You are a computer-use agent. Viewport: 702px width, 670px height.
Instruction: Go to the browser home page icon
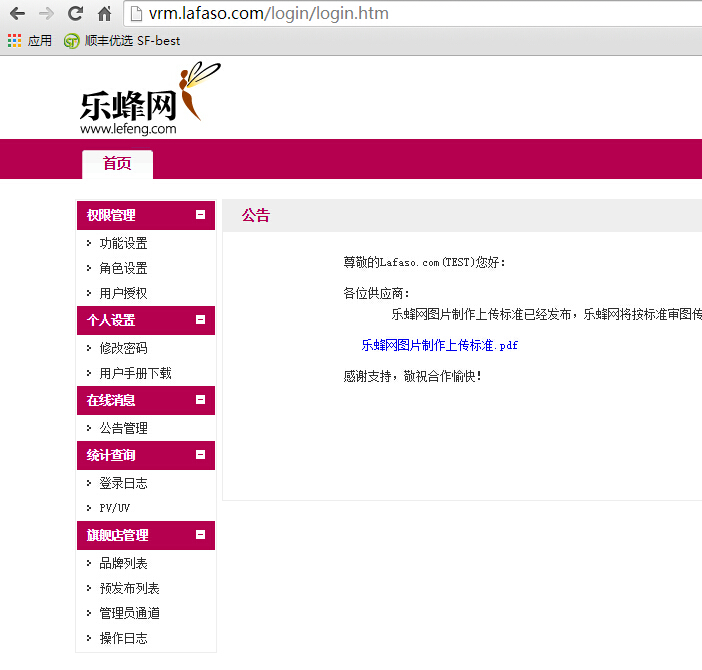click(x=105, y=14)
